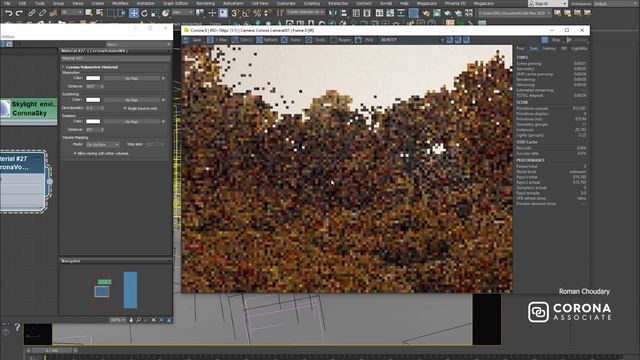The height and width of the screenshot is (360, 640).
Task: Toggle the Emission map enable checkbox
Action: (163, 121)
